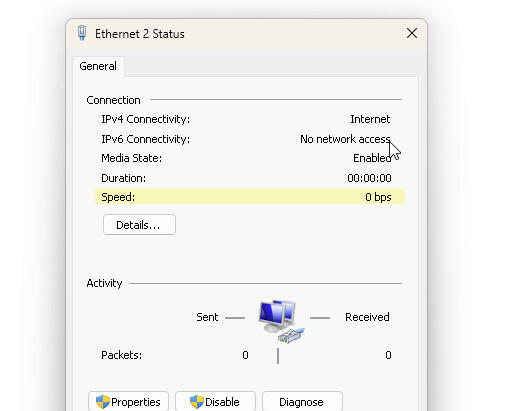Viewport: 515px width, 411px height.
Task: Click the network computers activity icon
Action: pyautogui.click(x=281, y=321)
